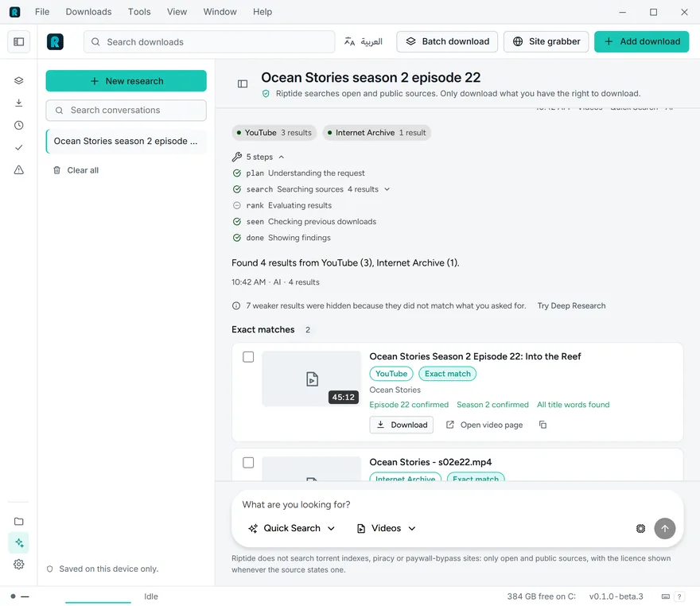Select the Ocean Stories season 2 episode conversation
700x606 pixels.
click(x=126, y=142)
